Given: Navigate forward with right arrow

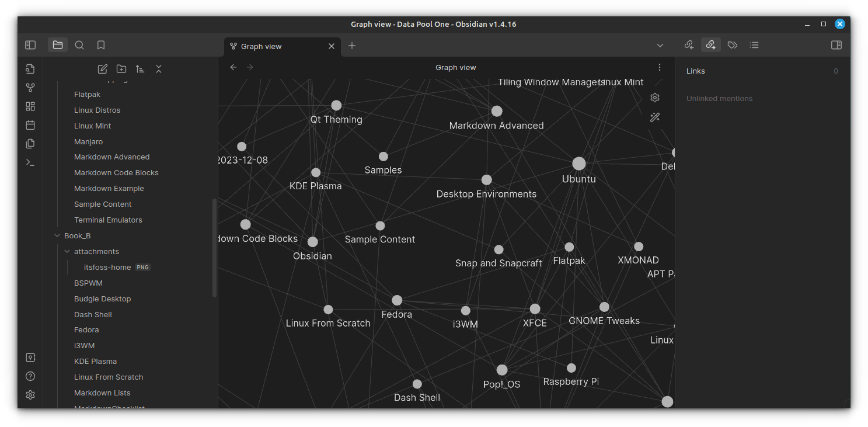Looking at the screenshot, I should point(250,67).
